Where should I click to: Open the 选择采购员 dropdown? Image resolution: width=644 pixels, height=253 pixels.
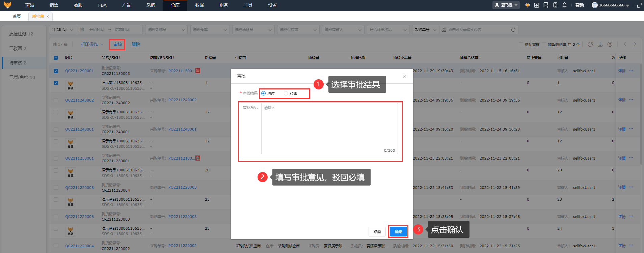166,30
